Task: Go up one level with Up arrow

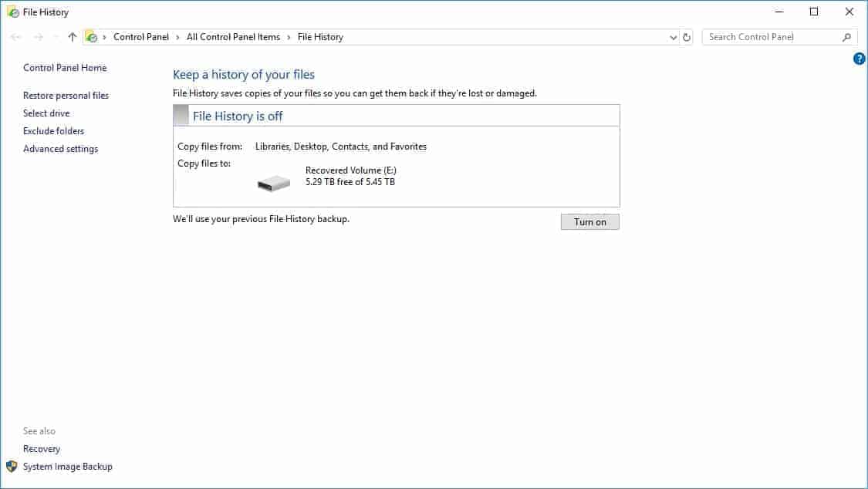Action: (x=72, y=37)
